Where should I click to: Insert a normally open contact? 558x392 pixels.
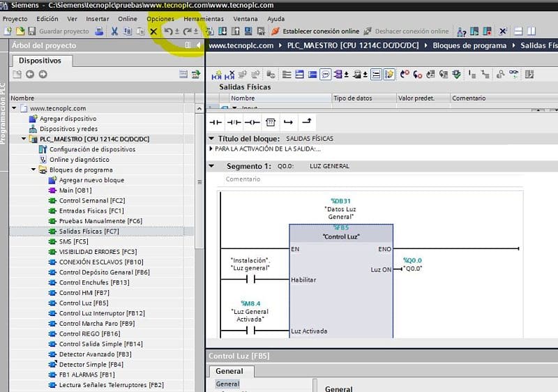pos(216,122)
